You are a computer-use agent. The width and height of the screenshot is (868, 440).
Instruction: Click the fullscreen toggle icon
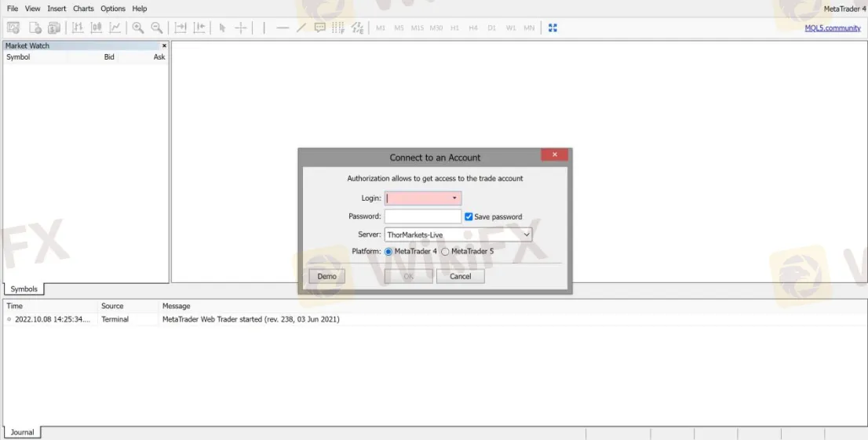[553, 27]
